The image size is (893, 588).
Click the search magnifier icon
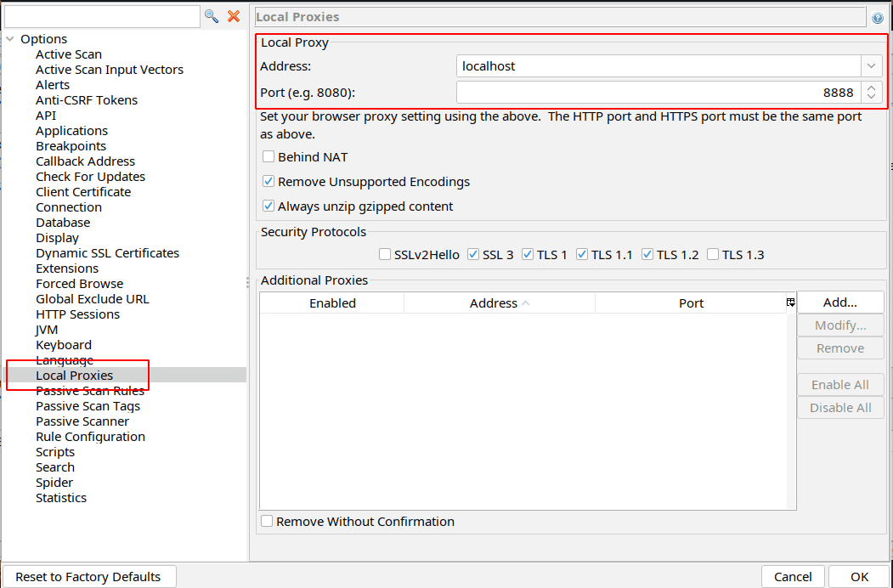(x=212, y=15)
